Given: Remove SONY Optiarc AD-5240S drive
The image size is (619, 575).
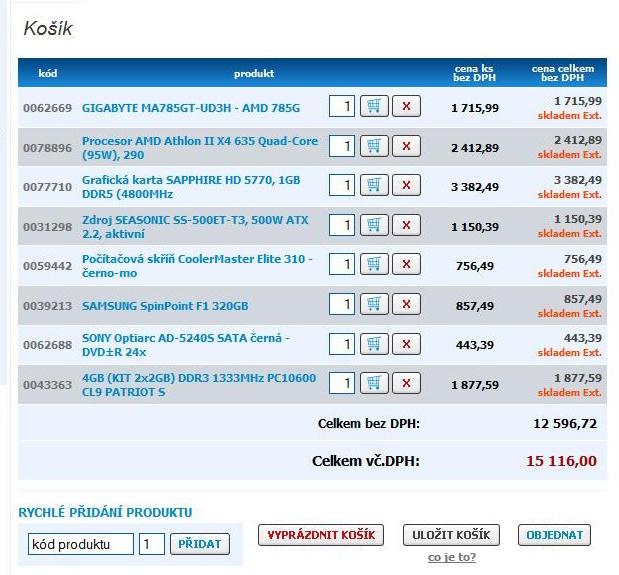Looking at the screenshot, I should [x=406, y=344].
